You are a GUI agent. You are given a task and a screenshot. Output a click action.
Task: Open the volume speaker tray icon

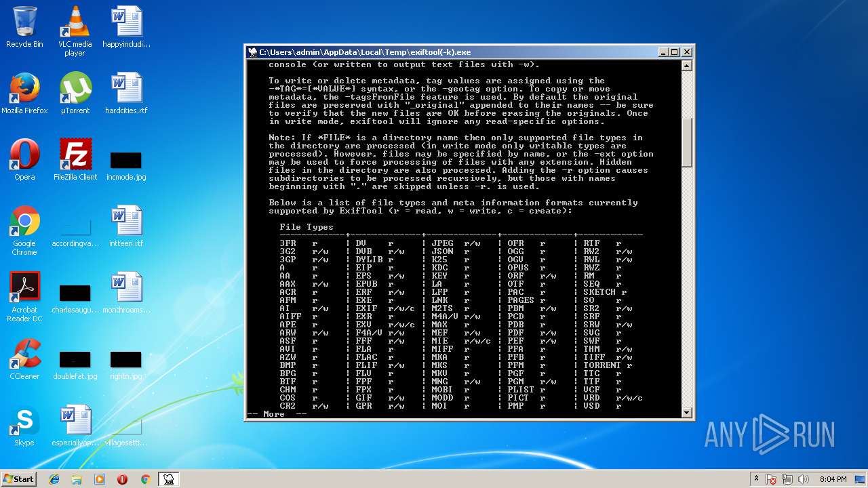pyautogui.click(x=804, y=479)
